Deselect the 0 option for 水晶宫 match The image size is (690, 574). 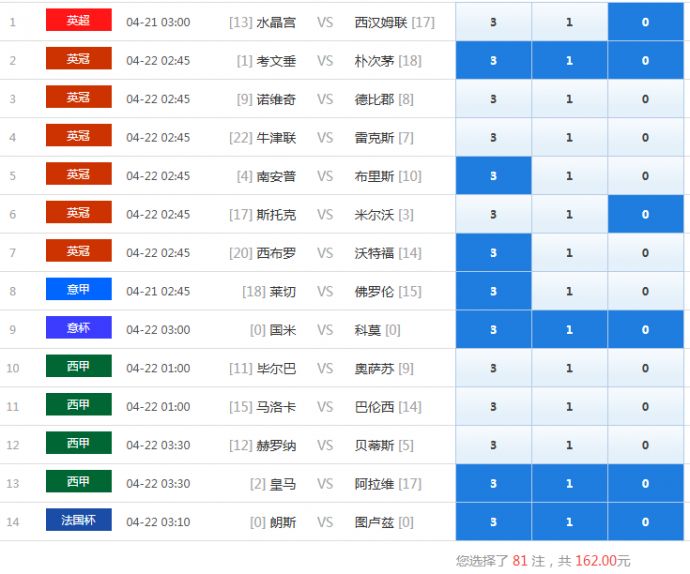[645, 22]
